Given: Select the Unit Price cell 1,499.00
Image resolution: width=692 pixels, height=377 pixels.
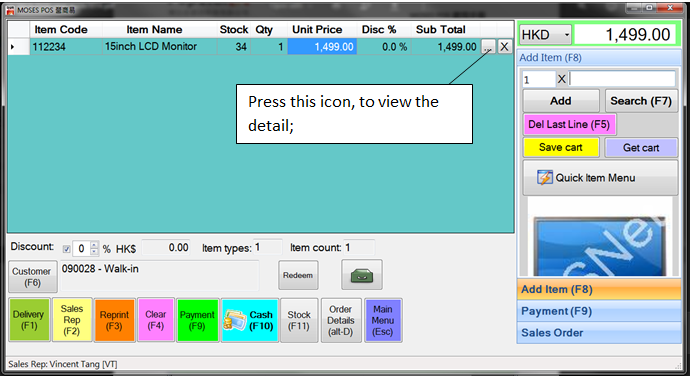Looking at the screenshot, I should (x=322, y=47).
